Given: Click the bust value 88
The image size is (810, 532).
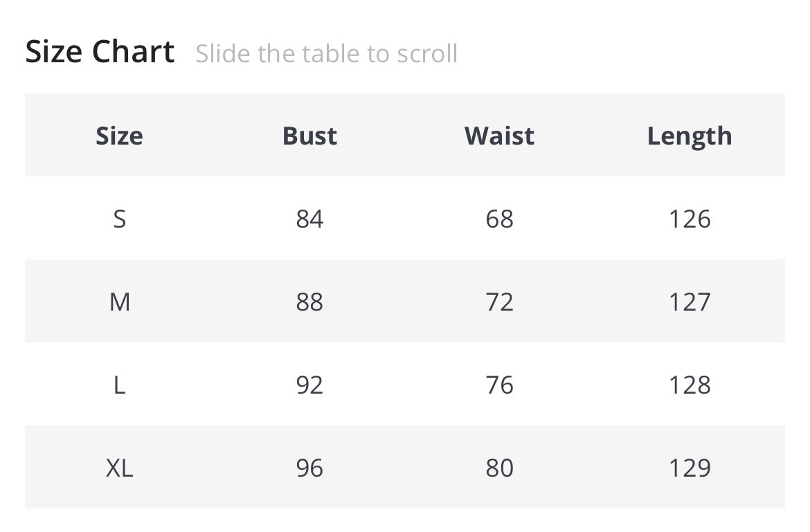Looking at the screenshot, I should 309,302.
